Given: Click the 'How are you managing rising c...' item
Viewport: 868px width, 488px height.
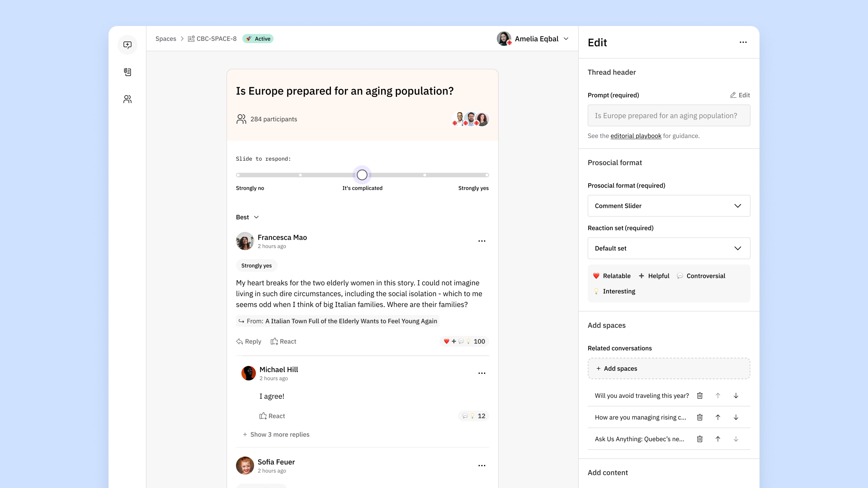Looking at the screenshot, I should [640, 417].
